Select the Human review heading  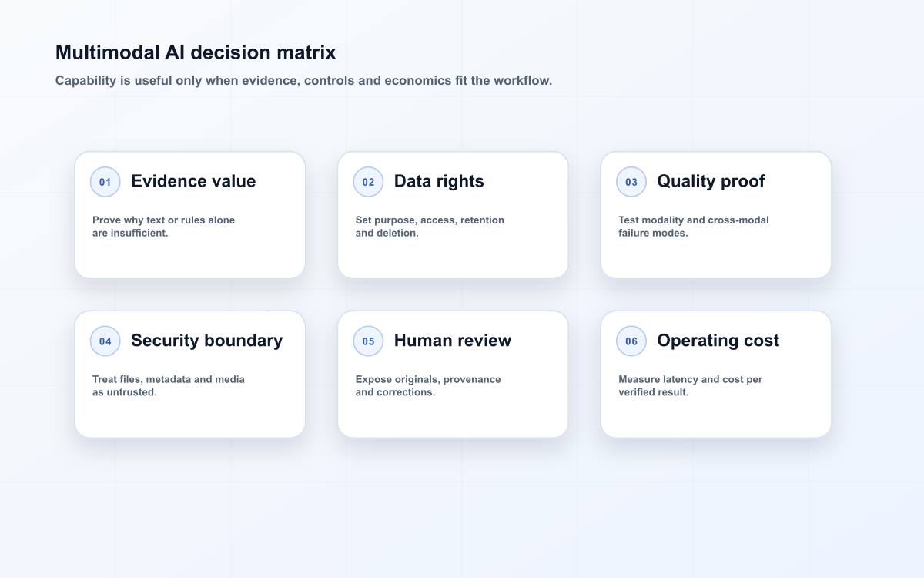coord(453,341)
